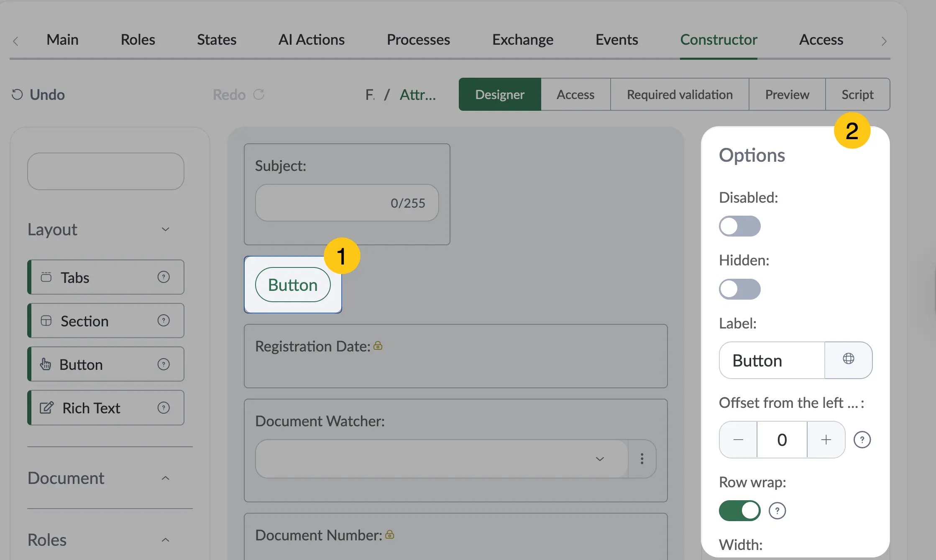
Task: Click the Undo text
Action: click(x=47, y=94)
